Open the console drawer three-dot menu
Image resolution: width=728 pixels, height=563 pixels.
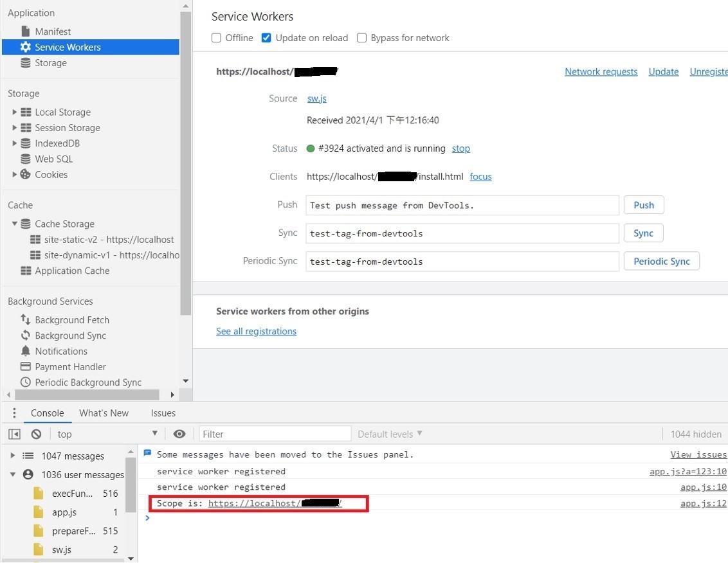(14, 413)
